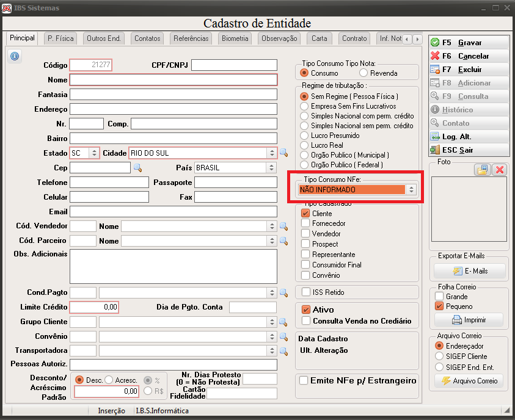Image resolution: width=515 pixels, height=420 pixels.
Task: Open the País dropdown showing BRASIL
Action: pos(272,168)
